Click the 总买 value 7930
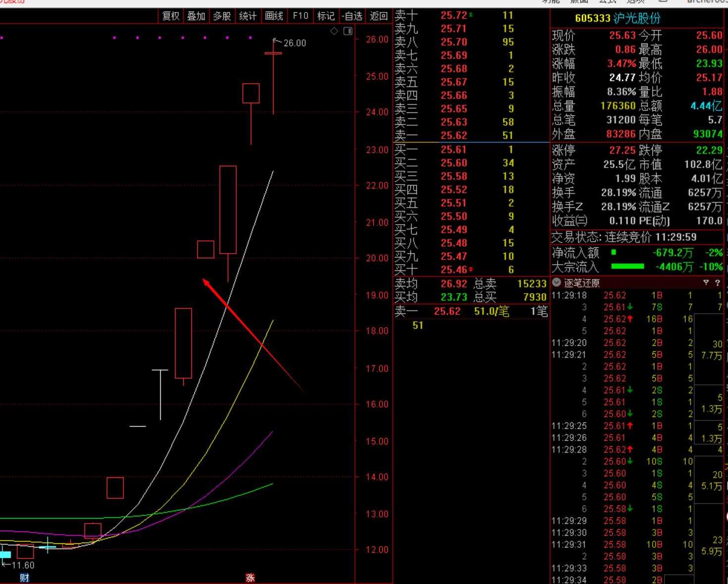Viewport: 728px width, 584px height. click(534, 297)
